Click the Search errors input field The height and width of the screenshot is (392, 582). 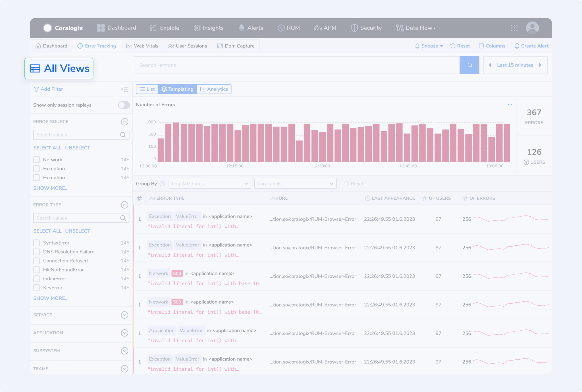point(296,65)
